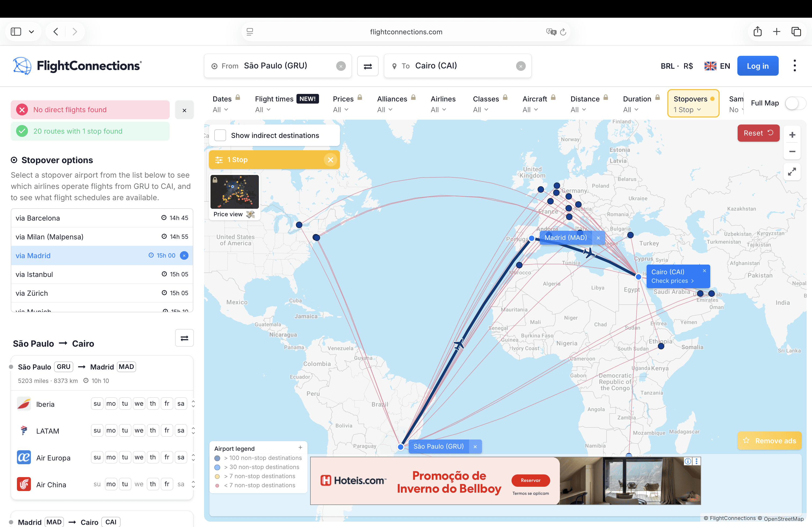Reverse São Paulo to Cairo direction
812x527 pixels.
(184, 338)
